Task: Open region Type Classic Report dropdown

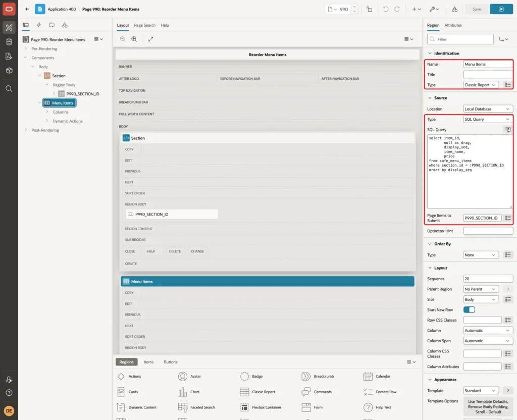Action: tap(481, 85)
